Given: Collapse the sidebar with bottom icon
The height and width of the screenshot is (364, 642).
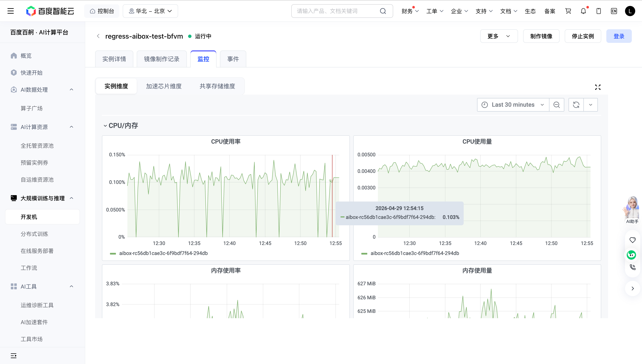Looking at the screenshot, I should coord(14,356).
